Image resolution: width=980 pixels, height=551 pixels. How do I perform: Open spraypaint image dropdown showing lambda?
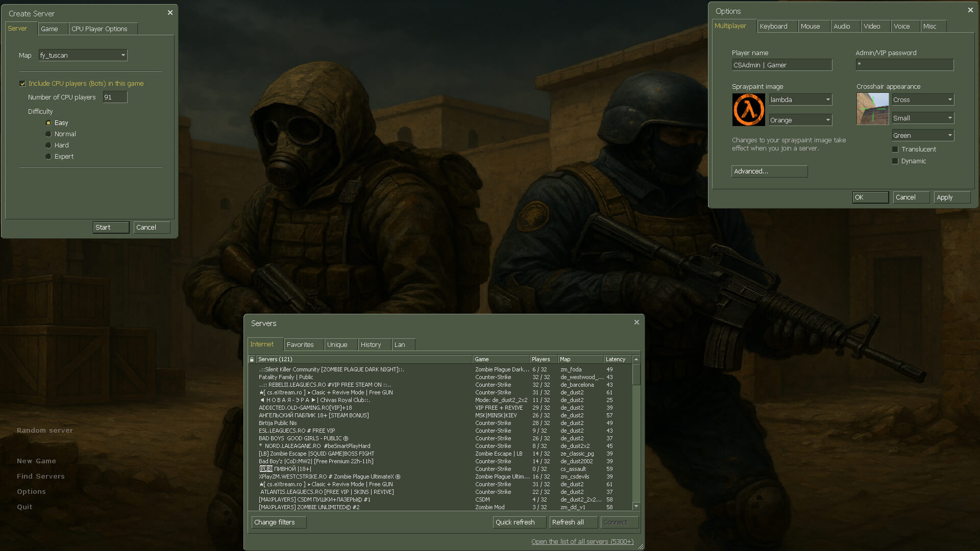800,99
